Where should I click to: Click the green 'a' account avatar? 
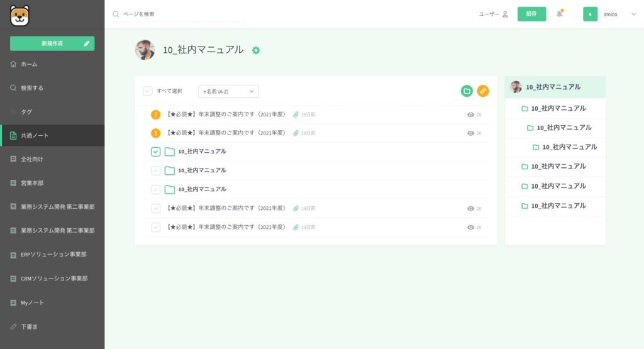[x=590, y=14]
